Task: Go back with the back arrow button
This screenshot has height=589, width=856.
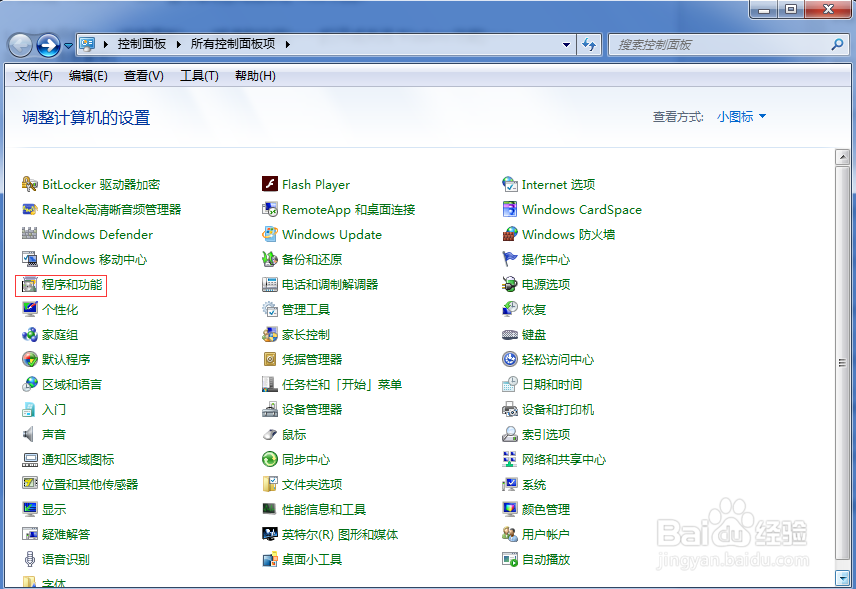Action: click(20, 46)
